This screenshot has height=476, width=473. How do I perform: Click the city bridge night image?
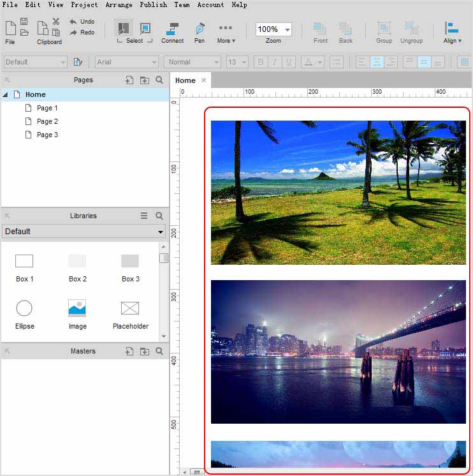pyautogui.click(x=338, y=352)
